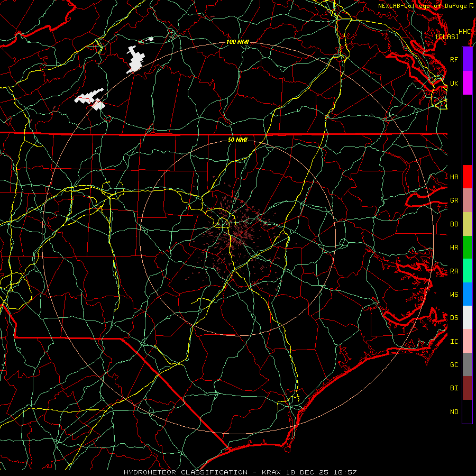Click the 50 NMI range ring label

237,140
